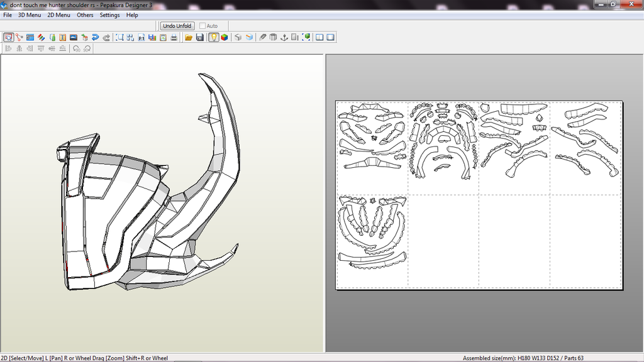Image resolution: width=644 pixels, height=362 pixels.
Task: Click the notebook with green marker icon
Action: [52, 37]
